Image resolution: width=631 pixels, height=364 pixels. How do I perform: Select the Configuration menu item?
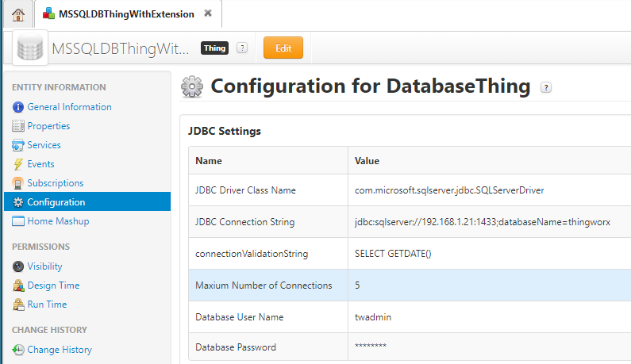point(87,201)
